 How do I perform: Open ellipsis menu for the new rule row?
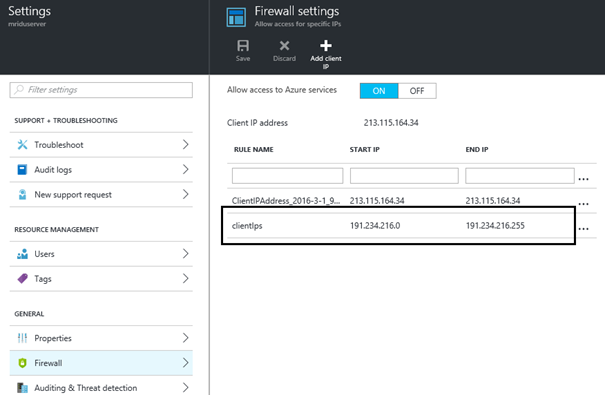click(583, 179)
